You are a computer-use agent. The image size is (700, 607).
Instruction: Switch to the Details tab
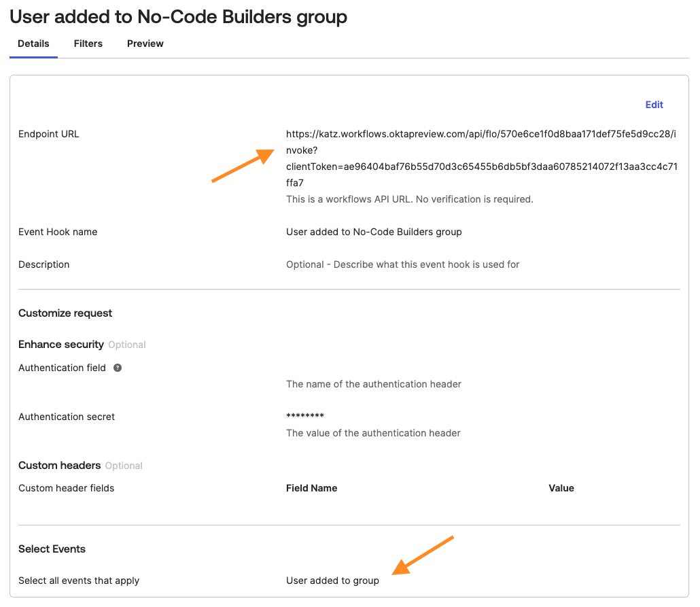point(33,44)
